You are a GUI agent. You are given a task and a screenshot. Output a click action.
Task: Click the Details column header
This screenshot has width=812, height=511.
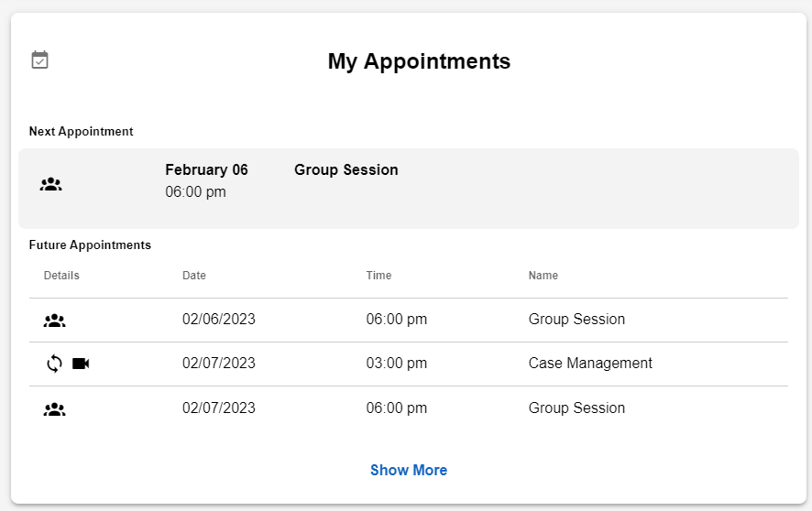tap(61, 276)
